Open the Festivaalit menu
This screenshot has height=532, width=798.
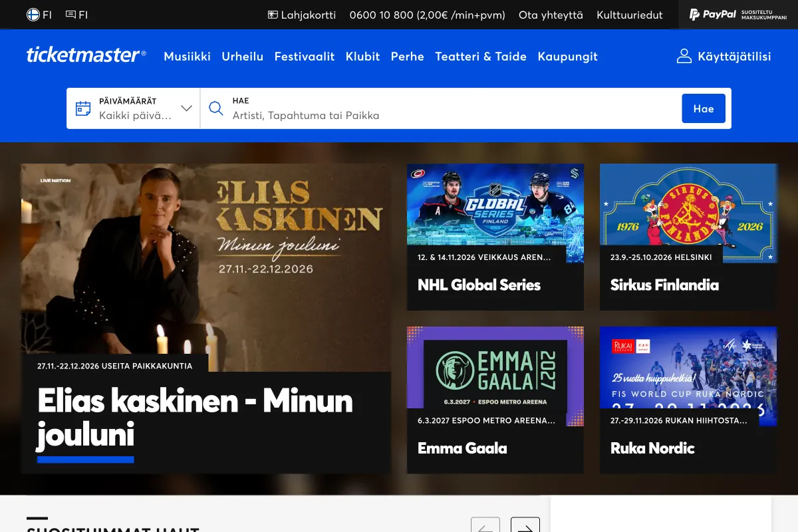tap(305, 57)
